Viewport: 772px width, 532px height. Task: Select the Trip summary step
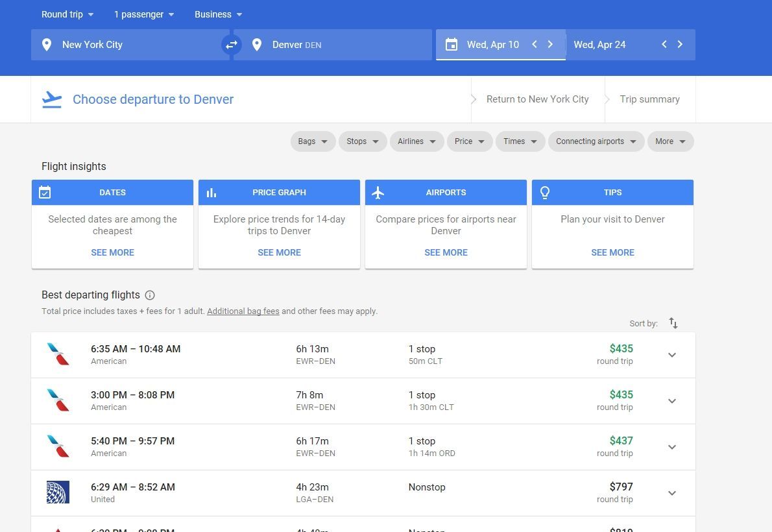649,99
